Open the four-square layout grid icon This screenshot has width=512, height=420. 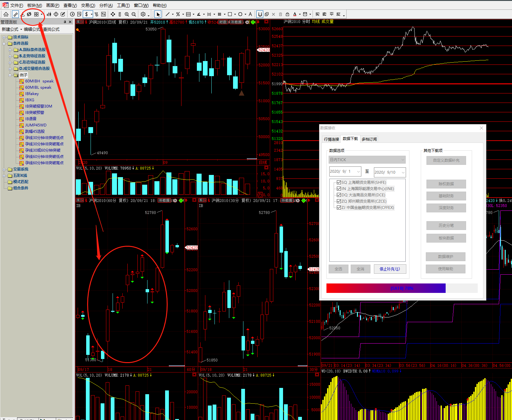(x=36, y=14)
